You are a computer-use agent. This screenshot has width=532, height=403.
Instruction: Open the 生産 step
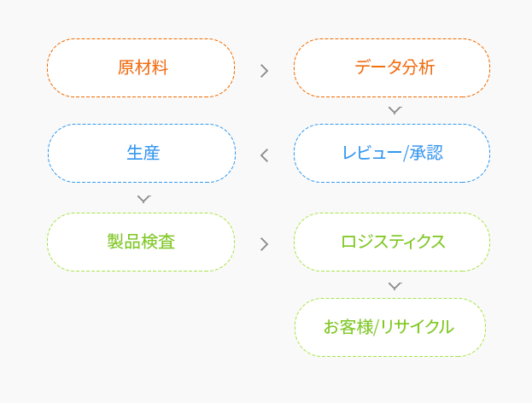[x=142, y=154]
